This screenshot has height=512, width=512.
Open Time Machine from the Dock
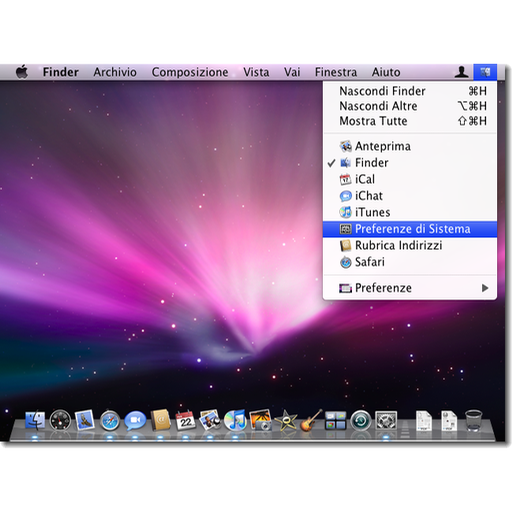point(361,421)
